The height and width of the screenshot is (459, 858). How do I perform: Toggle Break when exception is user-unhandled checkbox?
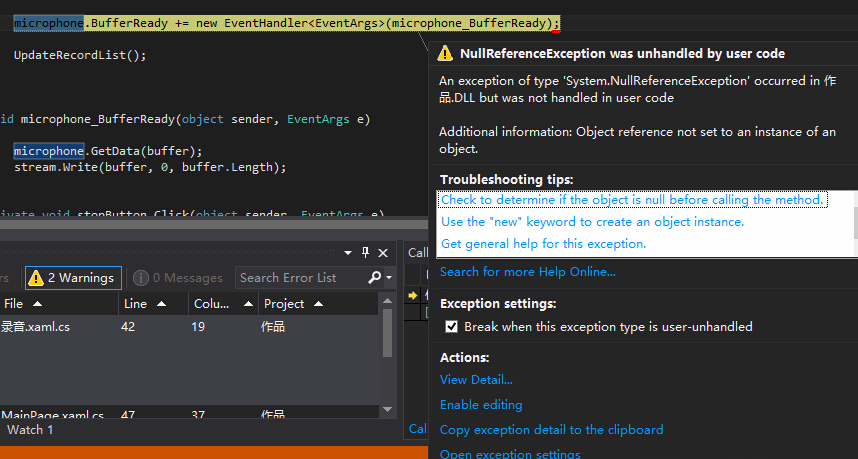click(x=451, y=327)
